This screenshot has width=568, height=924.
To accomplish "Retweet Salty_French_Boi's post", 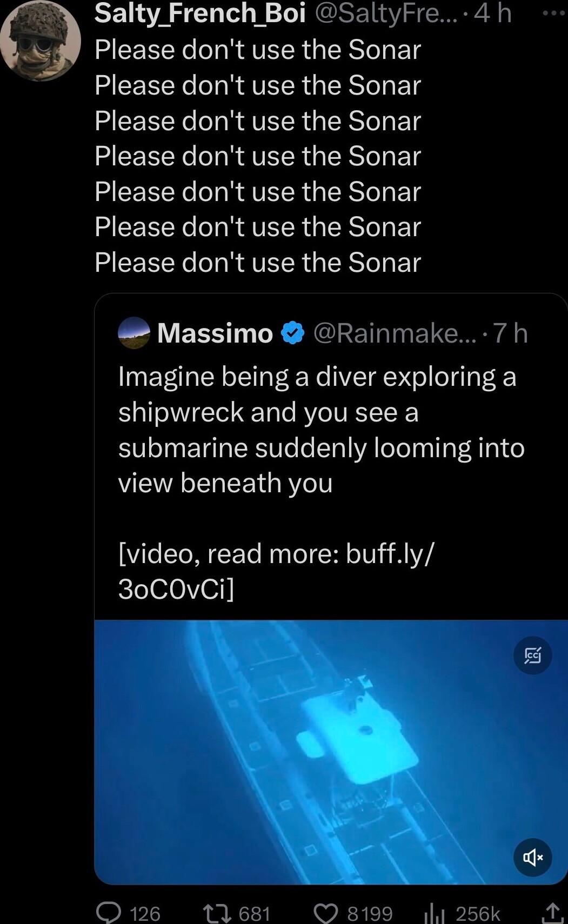I will point(216,912).
